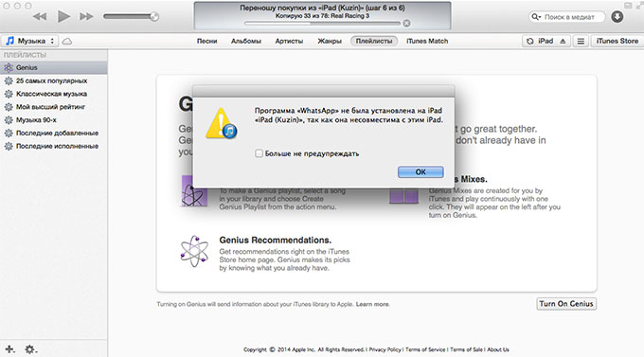Screen dimensions: 644x357
Task: Click the purple Genius Playlist icon
Action: point(194,191)
